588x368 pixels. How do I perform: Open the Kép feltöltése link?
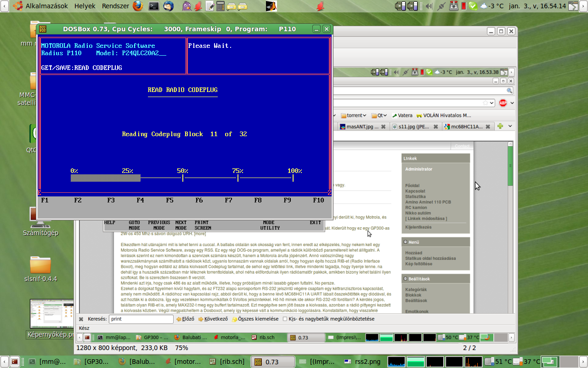pyautogui.click(x=418, y=264)
